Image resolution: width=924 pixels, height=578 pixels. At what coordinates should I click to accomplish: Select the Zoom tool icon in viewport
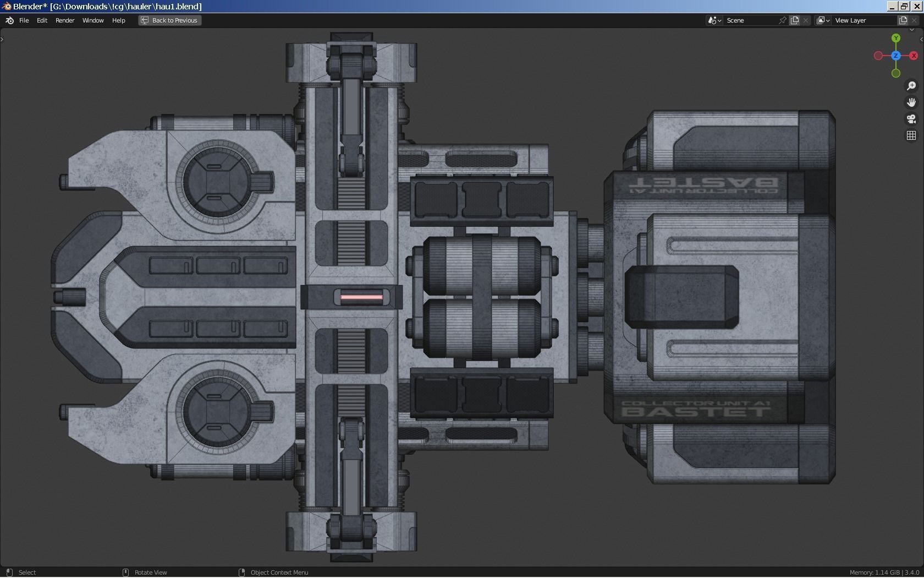pos(911,86)
